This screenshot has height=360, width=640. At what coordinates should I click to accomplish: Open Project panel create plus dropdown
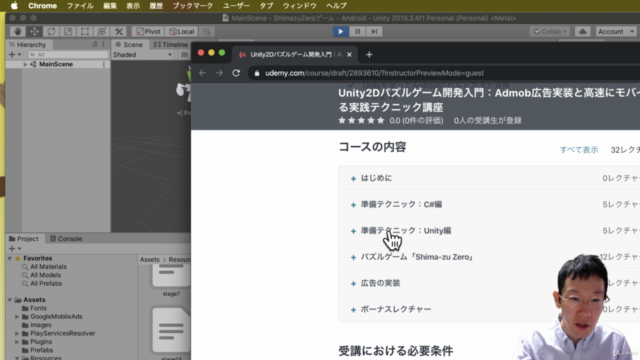(x=14, y=248)
